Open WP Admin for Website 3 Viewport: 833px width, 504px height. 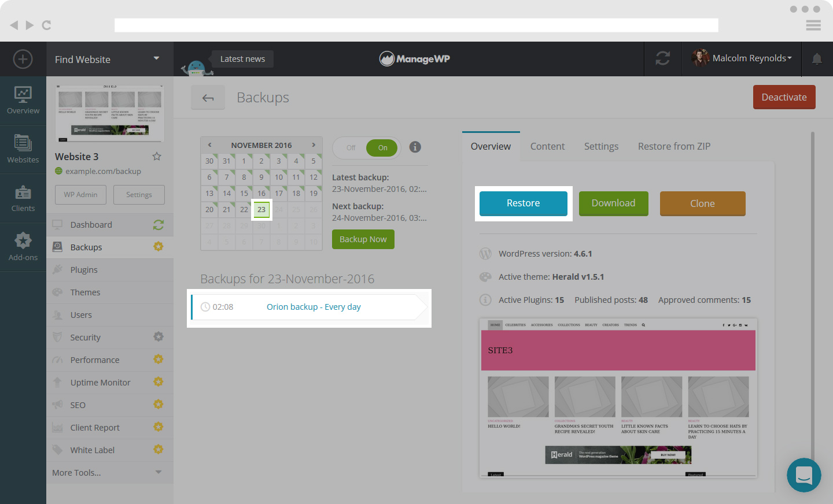(80, 195)
